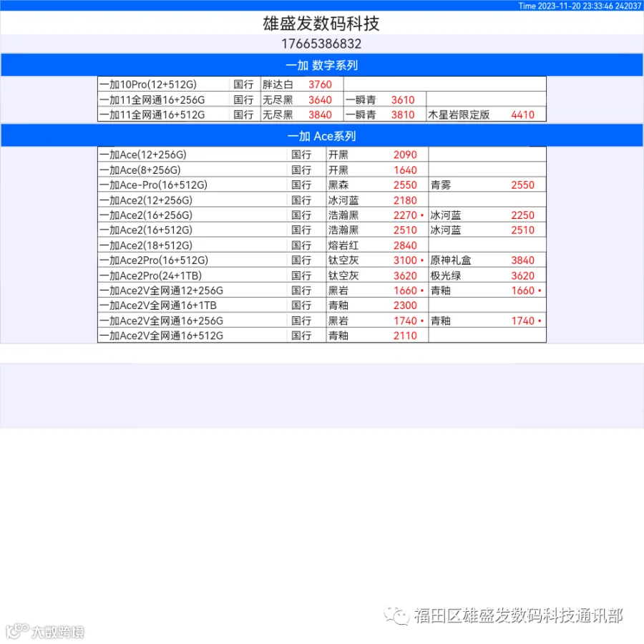Click the 一加11全网通16+256G row name
The width and height of the screenshot is (644, 644).
[152, 99]
